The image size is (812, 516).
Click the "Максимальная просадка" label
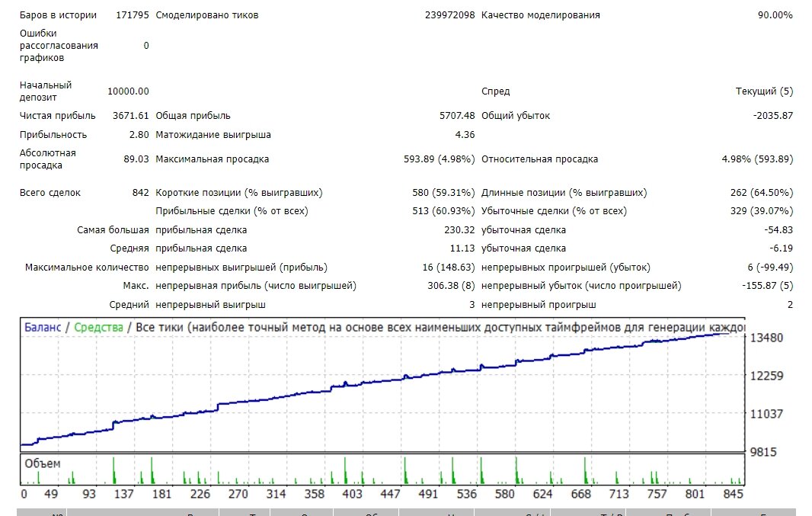click(212, 159)
